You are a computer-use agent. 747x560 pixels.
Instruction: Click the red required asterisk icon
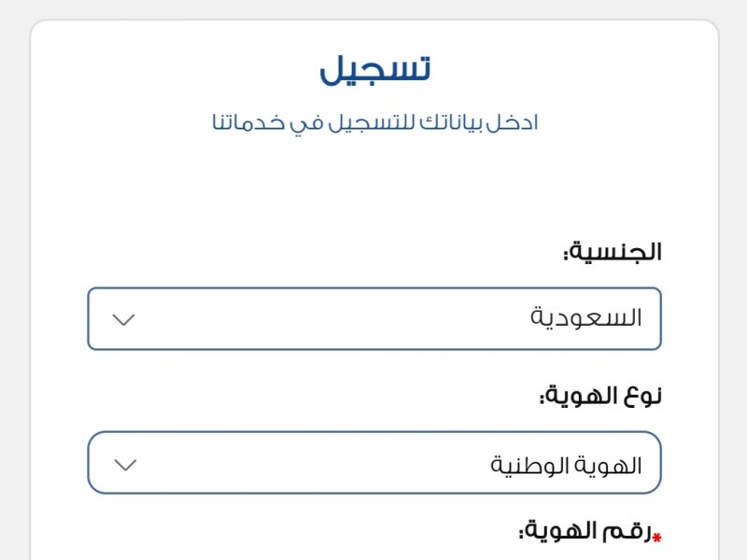click(657, 539)
